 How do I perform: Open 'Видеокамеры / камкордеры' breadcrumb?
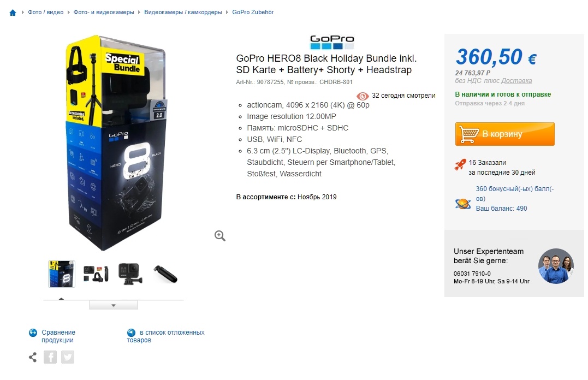click(x=183, y=12)
